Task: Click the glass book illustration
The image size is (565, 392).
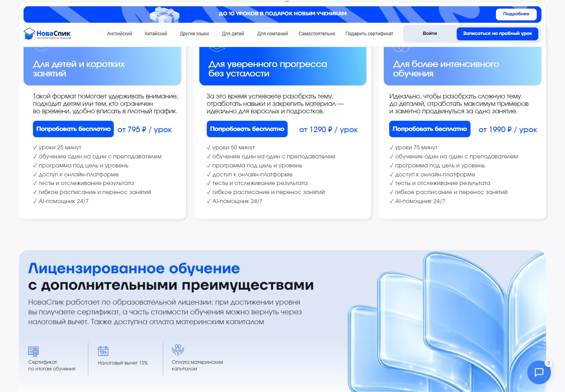Action: tap(447, 321)
